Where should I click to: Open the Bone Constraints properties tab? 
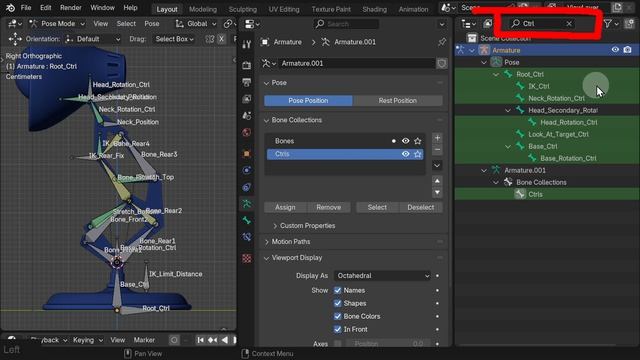(x=247, y=237)
